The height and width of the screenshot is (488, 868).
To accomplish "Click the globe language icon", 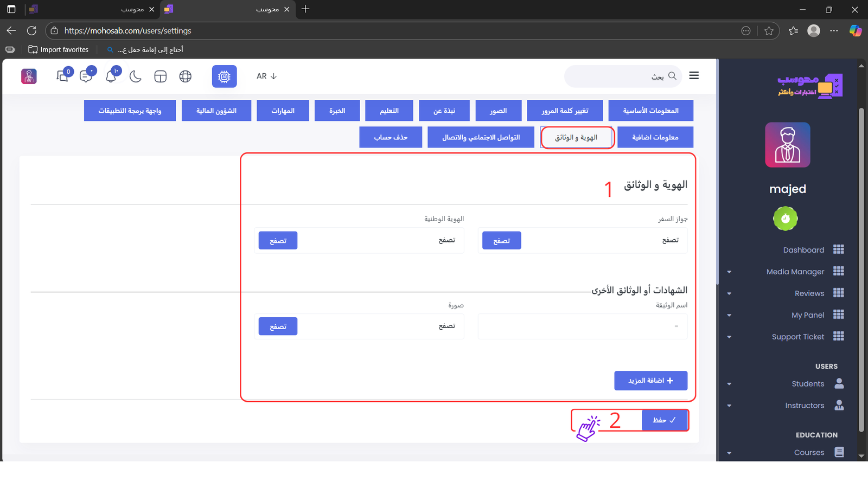I will click(x=186, y=76).
